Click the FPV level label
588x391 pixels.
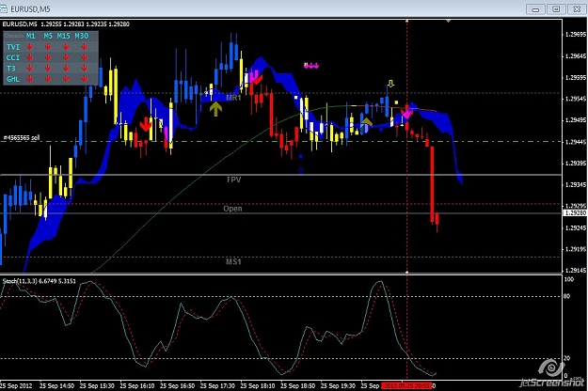234,180
